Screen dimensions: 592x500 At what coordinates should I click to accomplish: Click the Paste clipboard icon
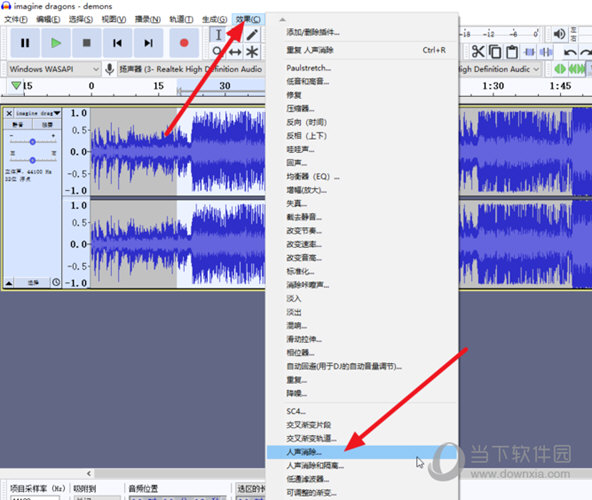click(512, 51)
